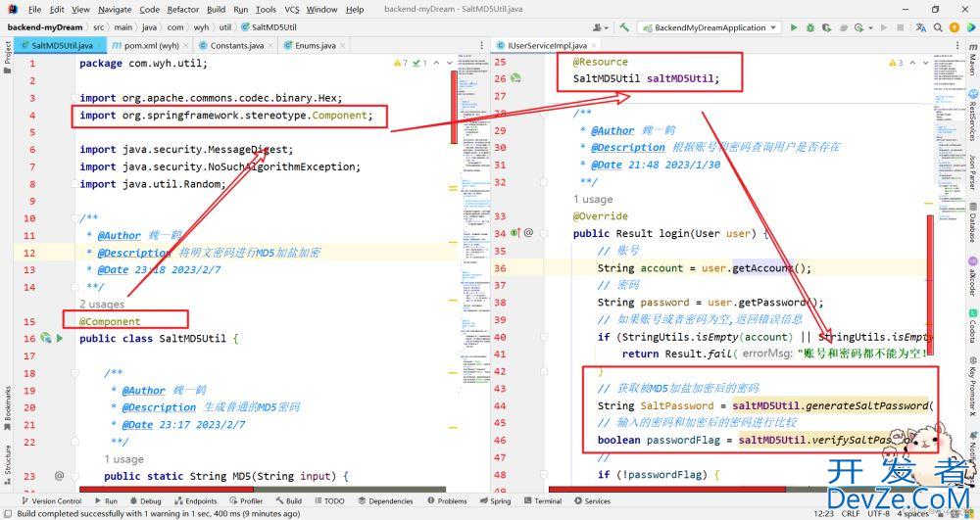Click Spring bean gutter icon on line 16

(x=46, y=339)
